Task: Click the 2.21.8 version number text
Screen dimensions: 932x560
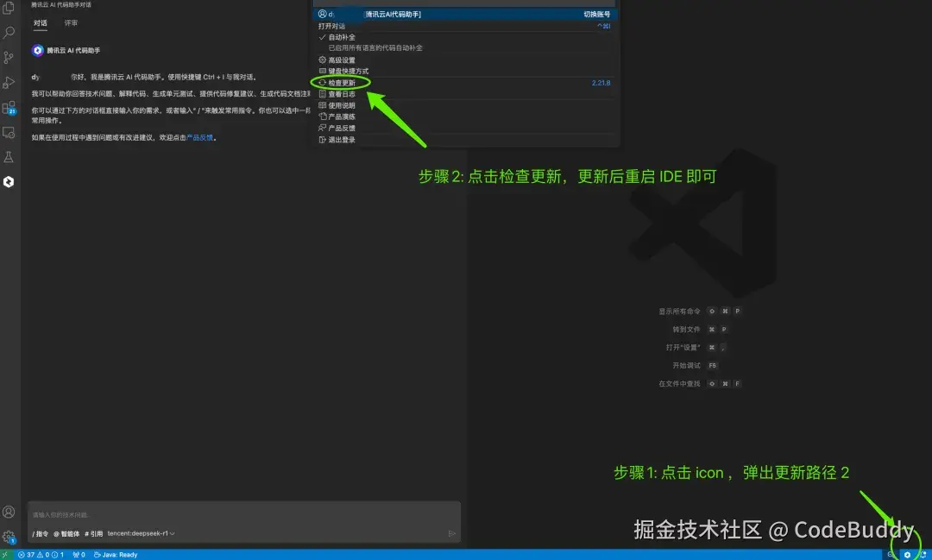Action: pyautogui.click(x=601, y=83)
